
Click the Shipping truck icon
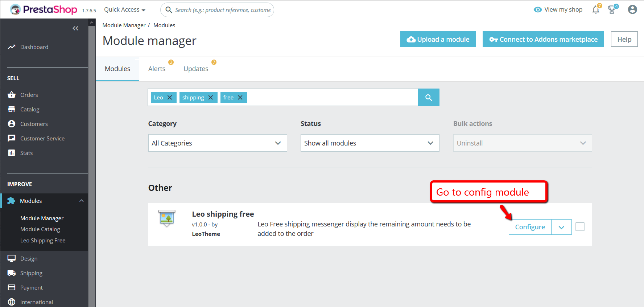click(12, 273)
